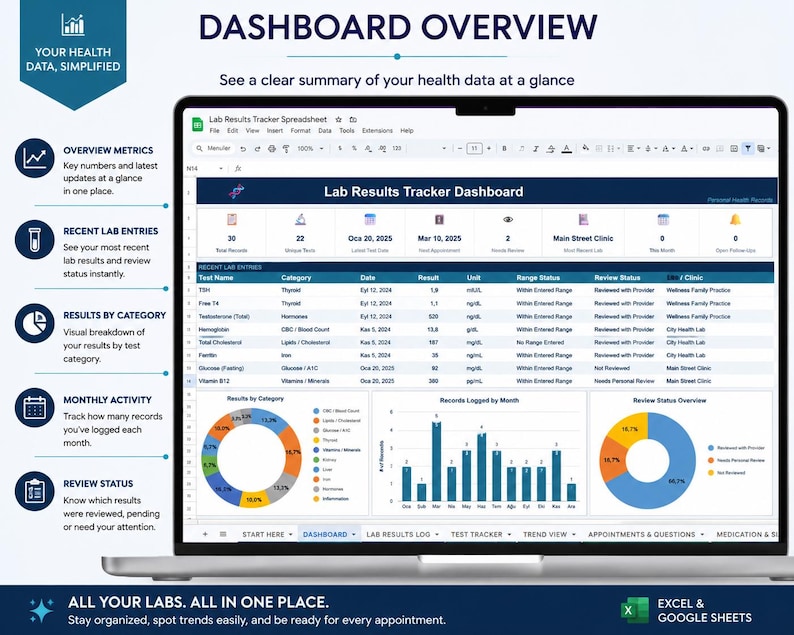Click the Insert chart icon
This screenshot has width=794, height=635.
tap(734, 148)
